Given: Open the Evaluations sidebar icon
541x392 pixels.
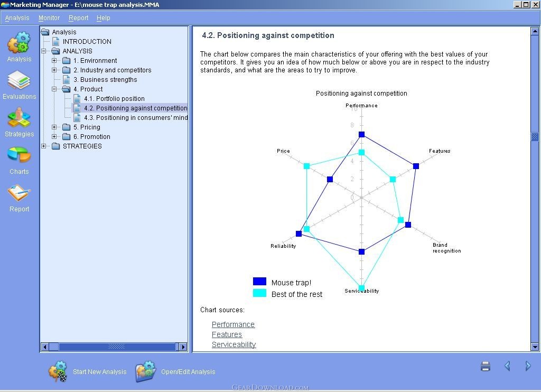Looking at the screenshot, I should click(19, 80).
